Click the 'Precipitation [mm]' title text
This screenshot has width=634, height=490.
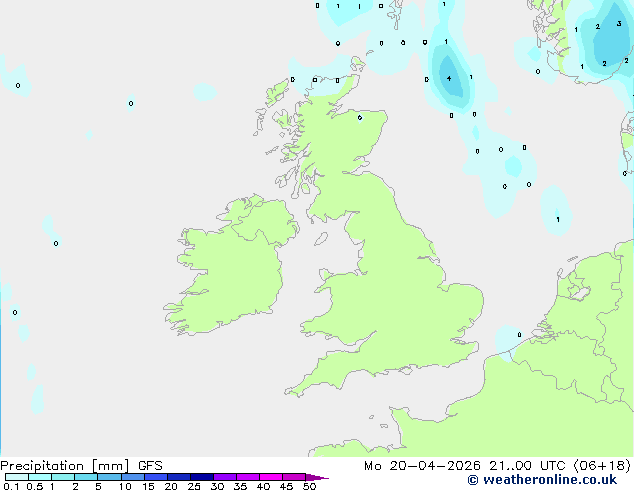click(x=65, y=466)
